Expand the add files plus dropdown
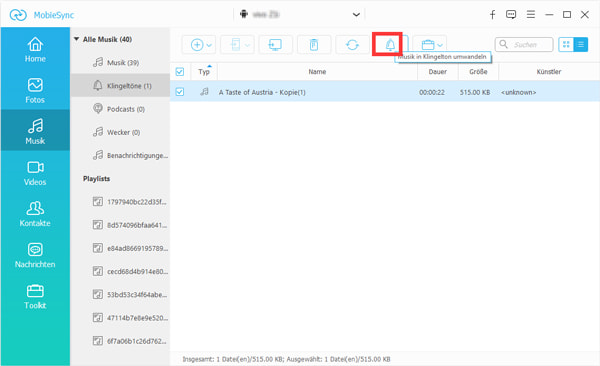600x366 pixels. [x=199, y=45]
